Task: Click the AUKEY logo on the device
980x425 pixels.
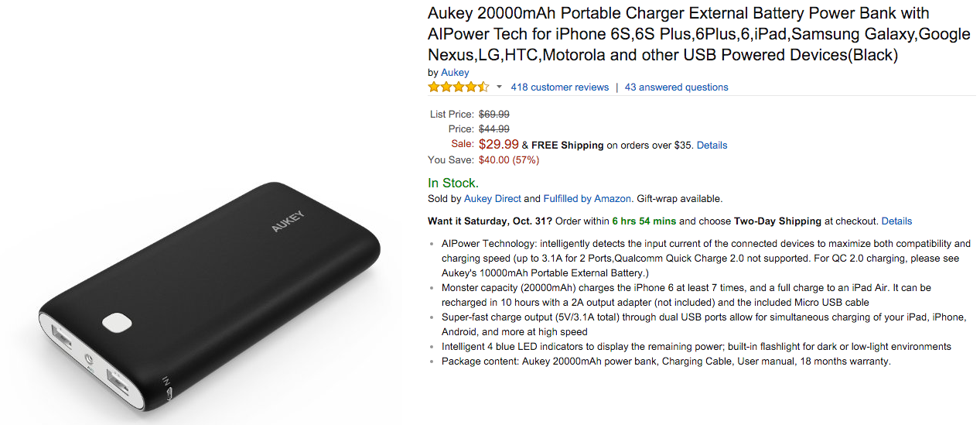Action: 288,221
